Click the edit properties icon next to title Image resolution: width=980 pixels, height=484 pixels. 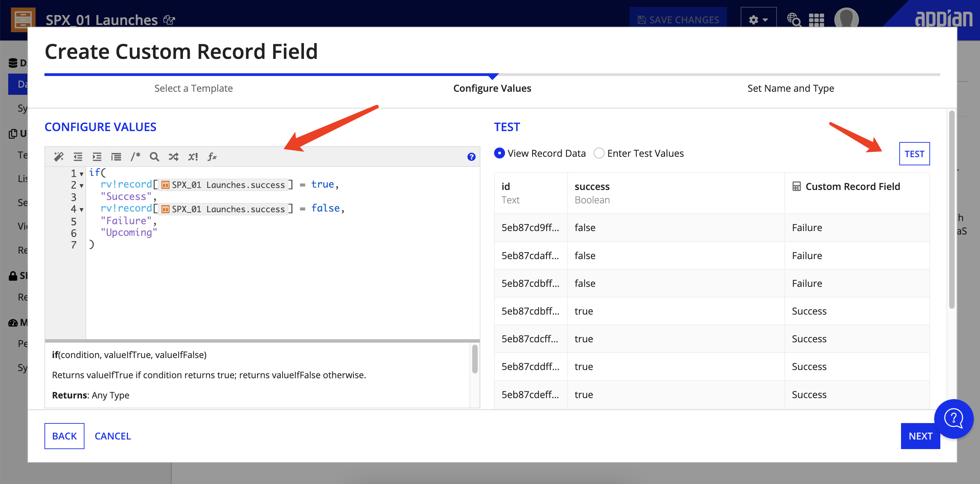[x=169, y=20]
